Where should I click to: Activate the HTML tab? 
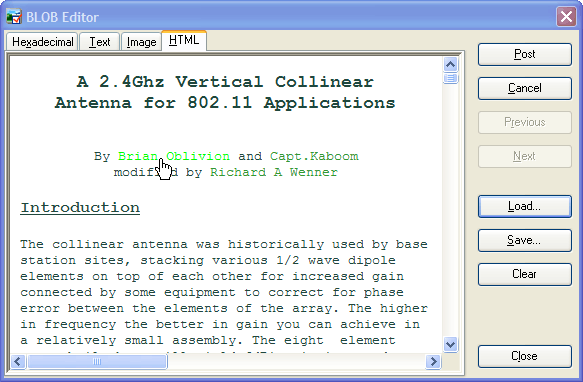tap(184, 40)
